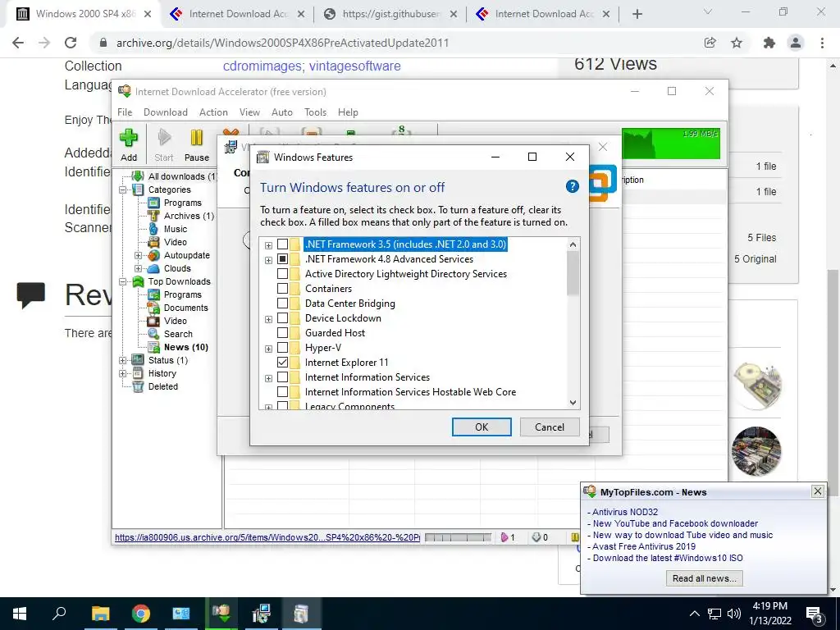Select Video under Categories
The image size is (840, 630).
(176, 242)
